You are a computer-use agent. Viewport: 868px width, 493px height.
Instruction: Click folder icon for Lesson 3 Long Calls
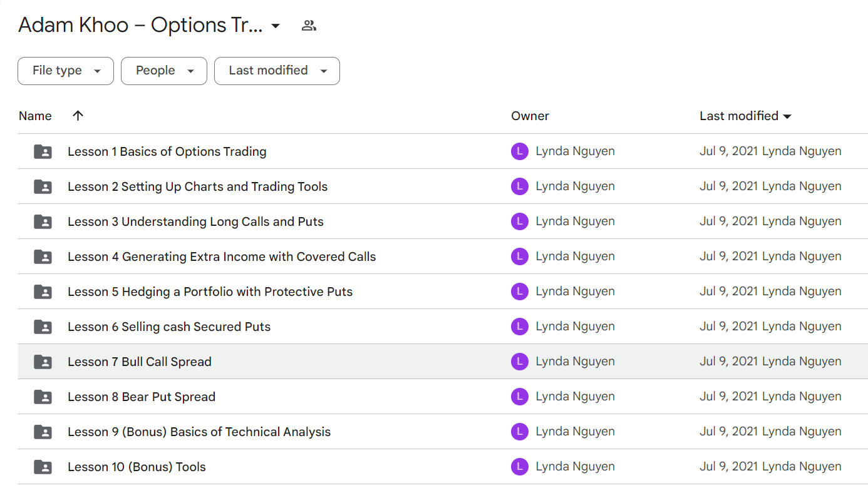pyautogui.click(x=43, y=221)
